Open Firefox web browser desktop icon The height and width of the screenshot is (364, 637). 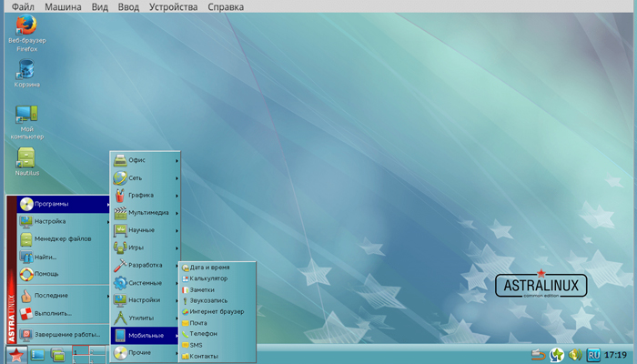pyautogui.click(x=26, y=34)
